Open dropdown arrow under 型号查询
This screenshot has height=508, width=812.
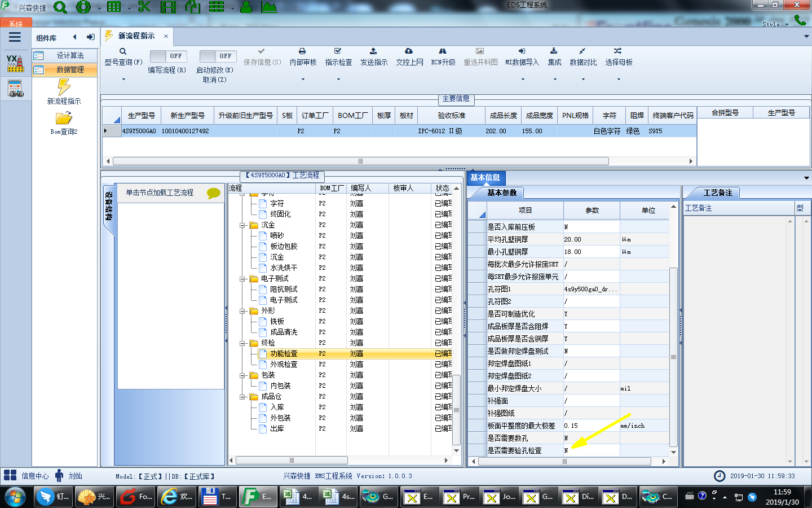click(x=123, y=80)
